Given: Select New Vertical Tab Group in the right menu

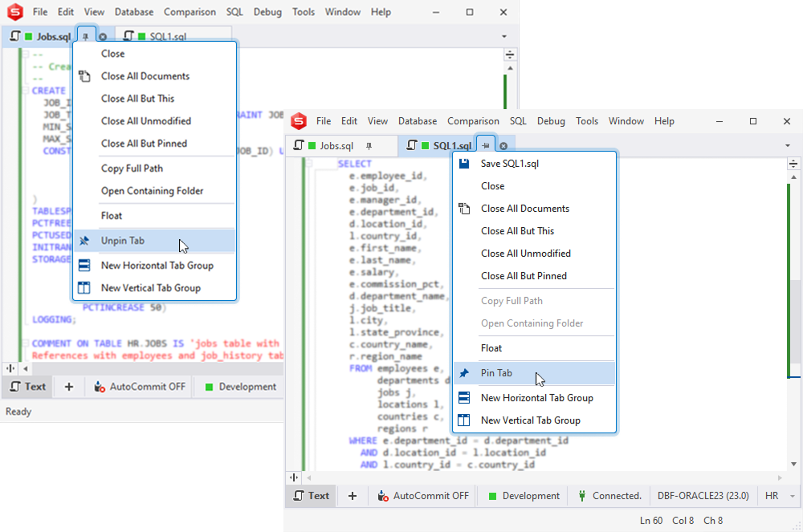Looking at the screenshot, I should point(534,420).
